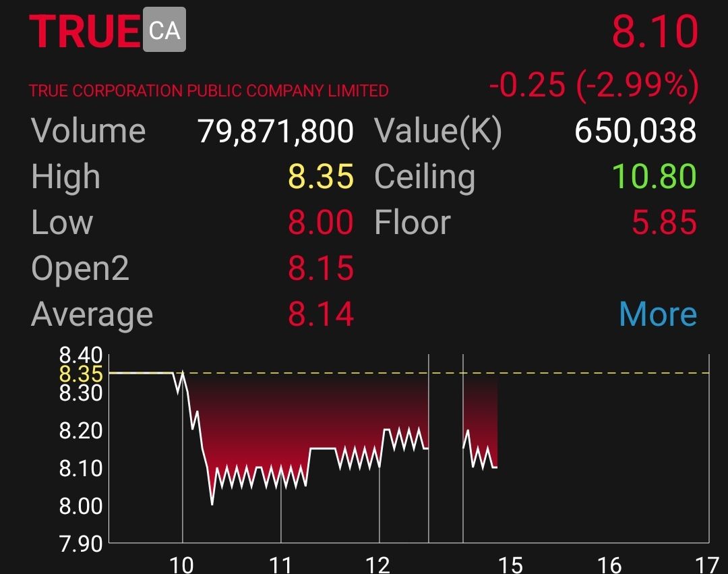
Task: Select the TRUE stock symbol
Action: coord(85,31)
